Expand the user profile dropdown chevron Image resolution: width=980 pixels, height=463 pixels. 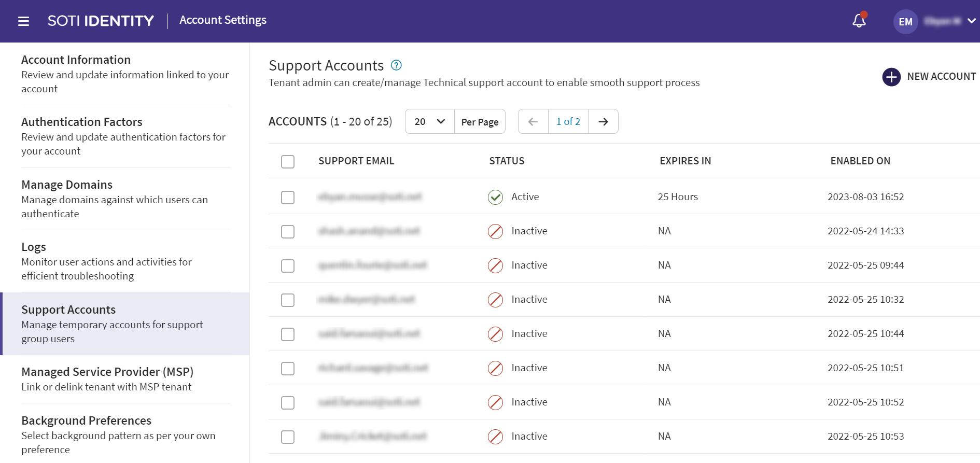pos(972,21)
